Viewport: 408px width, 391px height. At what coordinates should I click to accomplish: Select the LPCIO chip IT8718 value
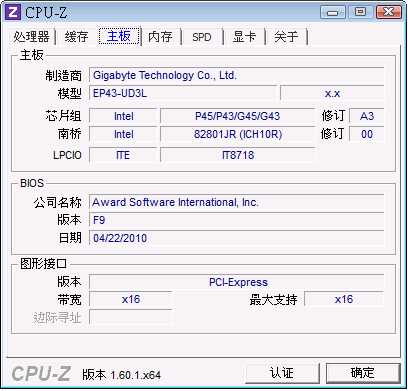point(237,155)
